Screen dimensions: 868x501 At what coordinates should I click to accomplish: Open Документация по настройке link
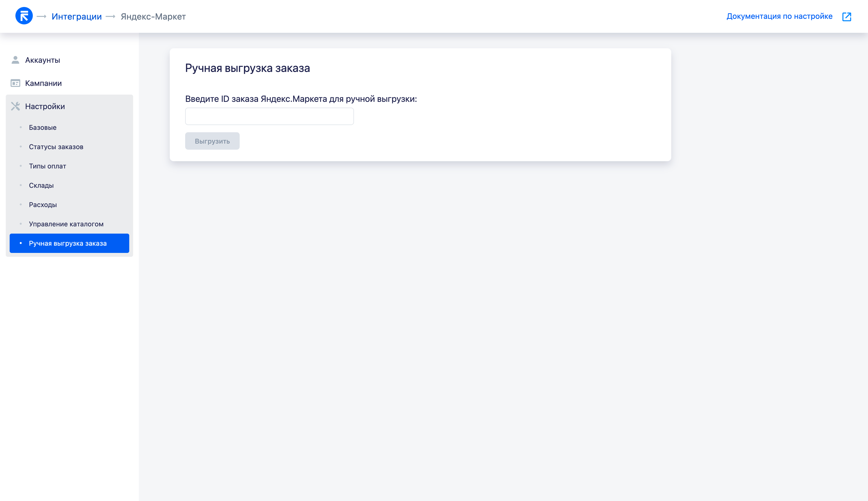(x=779, y=16)
